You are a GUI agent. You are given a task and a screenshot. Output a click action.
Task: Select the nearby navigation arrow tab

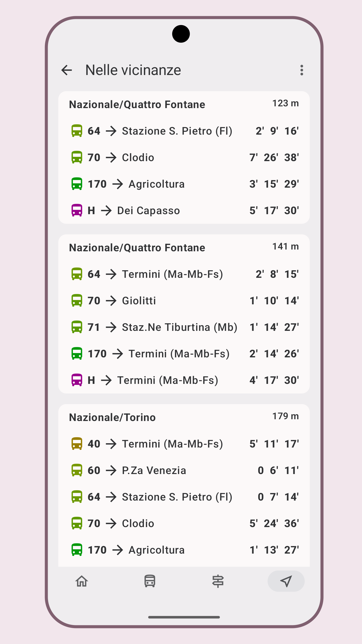[x=286, y=581]
